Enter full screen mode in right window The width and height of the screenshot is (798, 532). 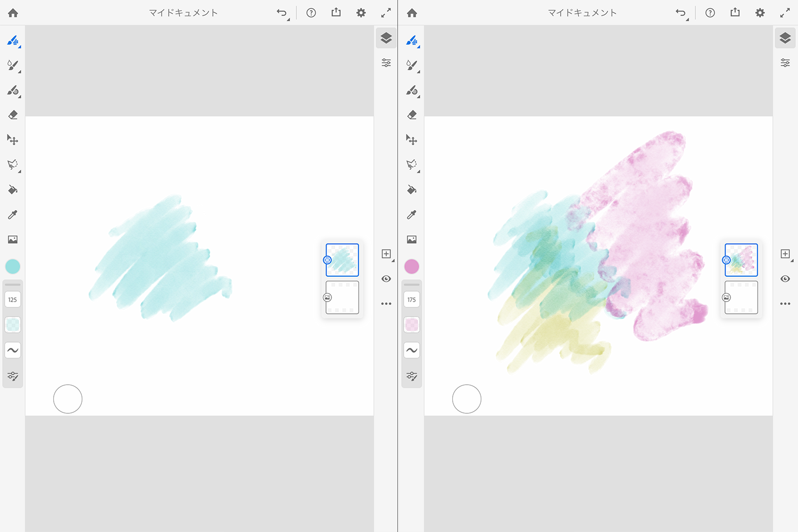tap(785, 13)
